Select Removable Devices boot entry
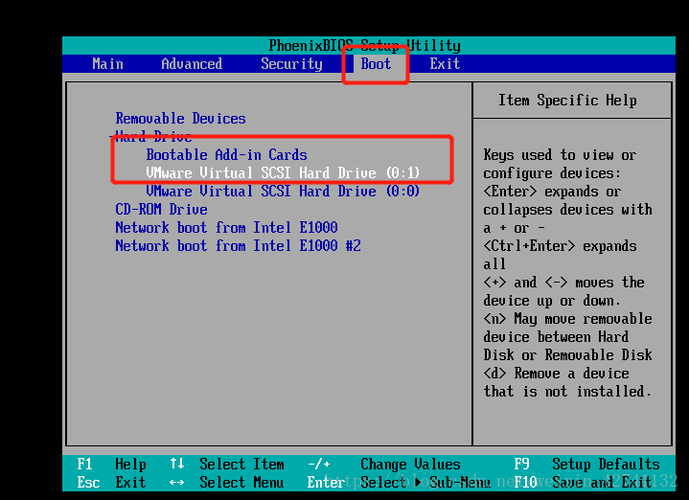This screenshot has width=689, height=500. (x=181, y=119)
